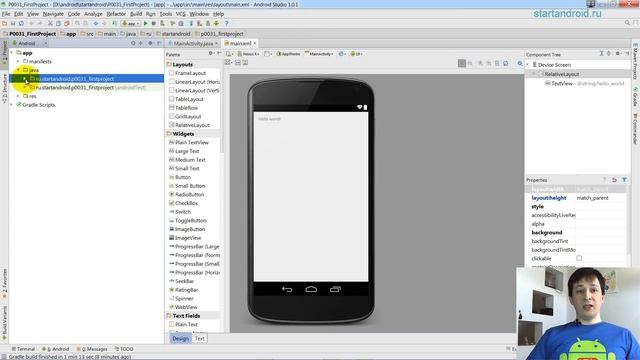This screenshot has width=640, height=360.
Task: Click the Redo arrow toolbar icon
Action: [40, 23]
